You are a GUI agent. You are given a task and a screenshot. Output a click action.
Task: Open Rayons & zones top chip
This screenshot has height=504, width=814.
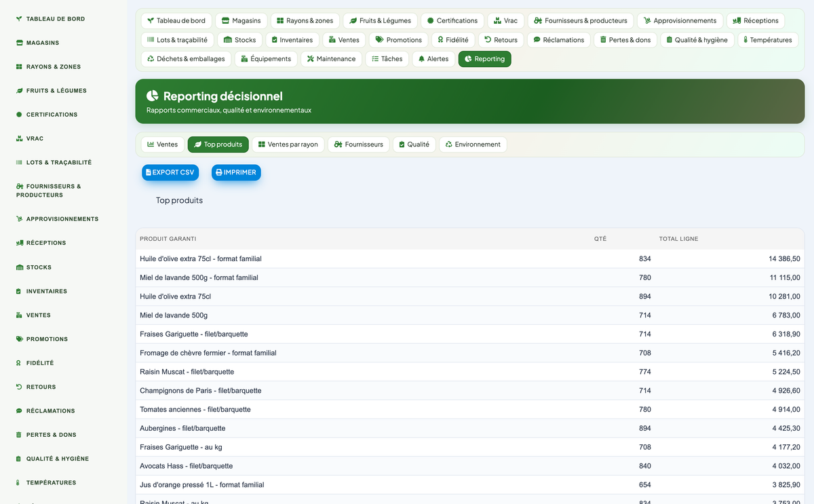[305, 21]
